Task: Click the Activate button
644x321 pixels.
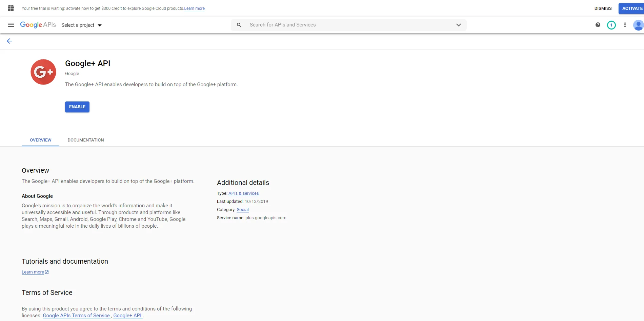Action: tap(632, 8)
